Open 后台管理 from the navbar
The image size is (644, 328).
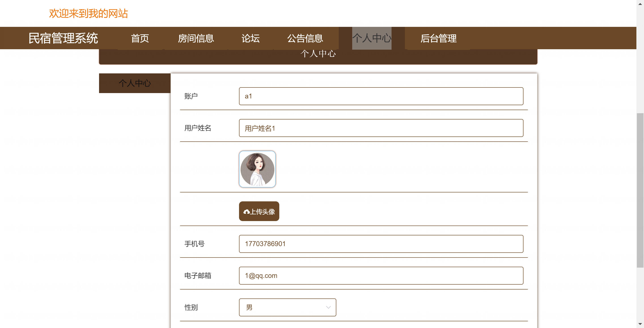pyautogui.click(x=439, y=38)
